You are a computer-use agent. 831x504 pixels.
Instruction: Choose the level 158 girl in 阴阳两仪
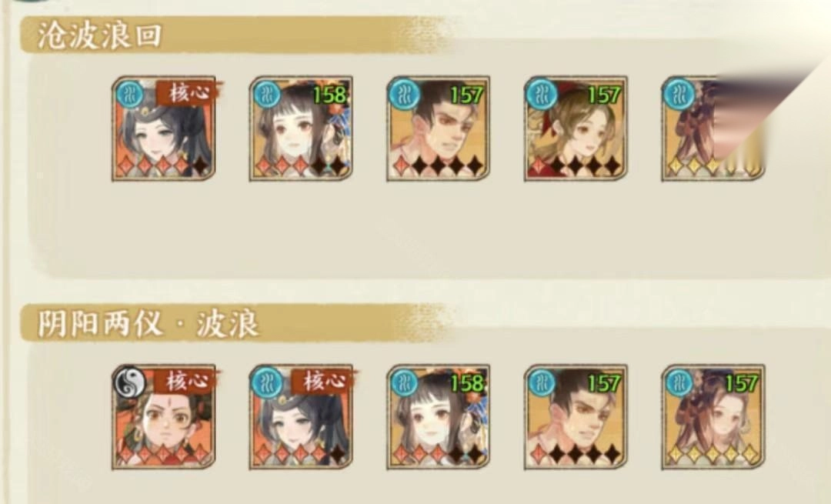click(x=439, y=417)
